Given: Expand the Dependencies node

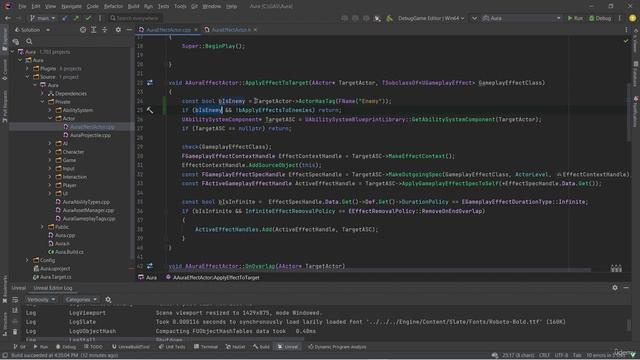Looking at the screenshot, I should pyautogui.click(x=42, y=93).
